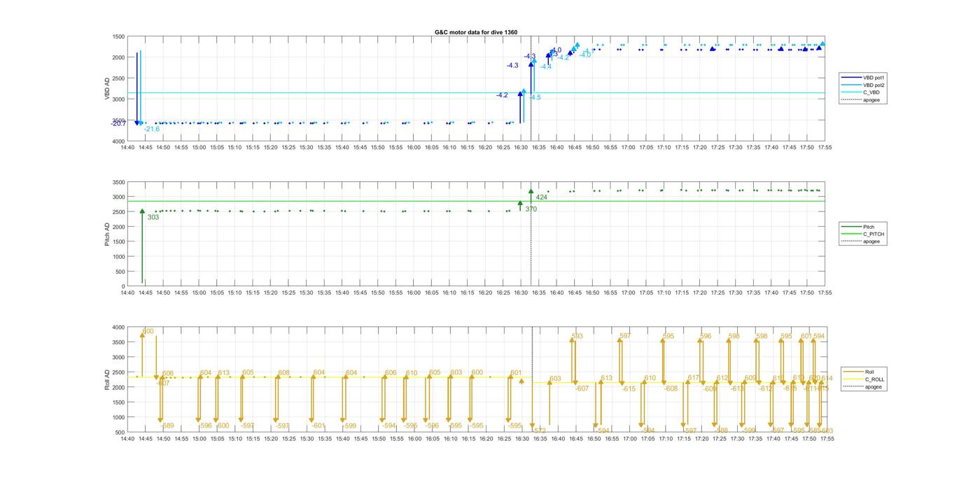Select the "Roll AD" y-axis label

pos(107,380)
